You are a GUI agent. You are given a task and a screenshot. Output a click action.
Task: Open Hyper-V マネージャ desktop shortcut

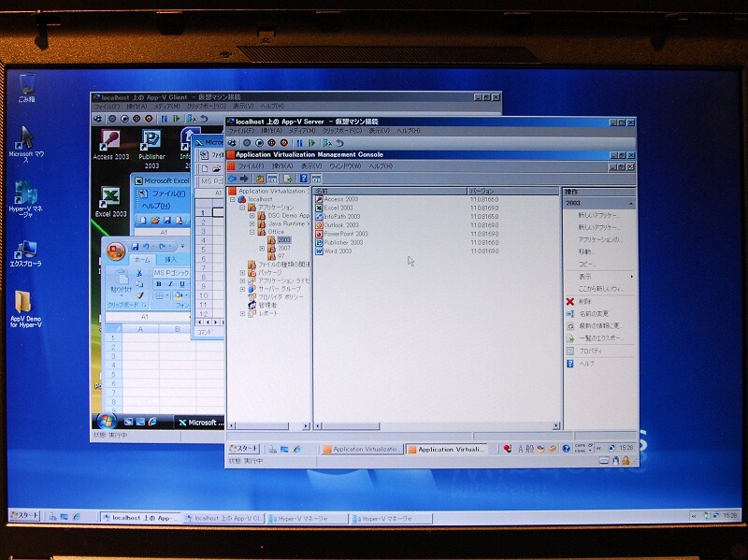point(26,199)
